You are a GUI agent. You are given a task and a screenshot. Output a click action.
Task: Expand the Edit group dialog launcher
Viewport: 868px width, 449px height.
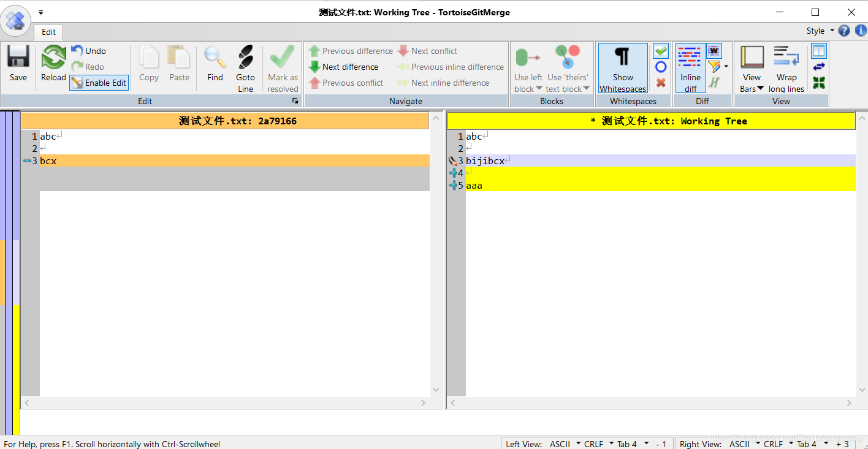[x=295, y=101]
